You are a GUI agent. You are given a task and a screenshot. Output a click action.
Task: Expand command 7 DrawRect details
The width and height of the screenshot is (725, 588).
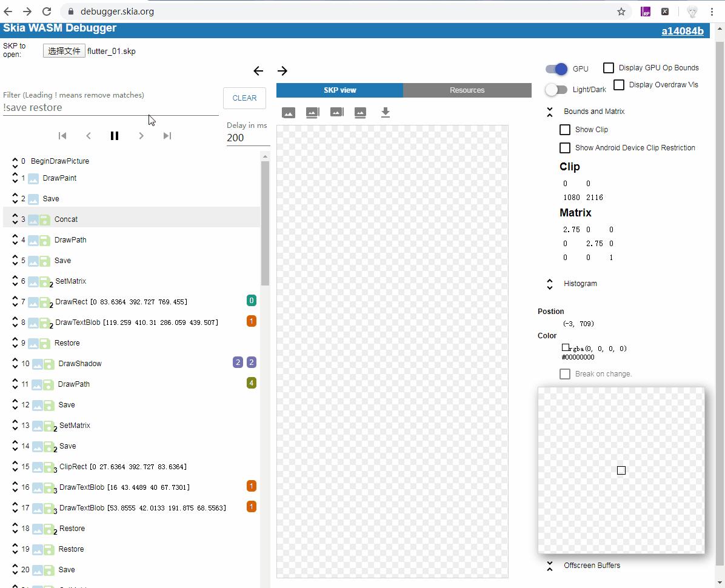coord(15,302)
